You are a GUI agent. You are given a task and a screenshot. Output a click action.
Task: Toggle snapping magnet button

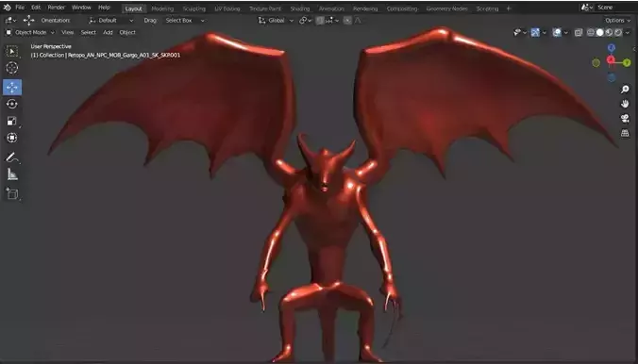(320, 21)
